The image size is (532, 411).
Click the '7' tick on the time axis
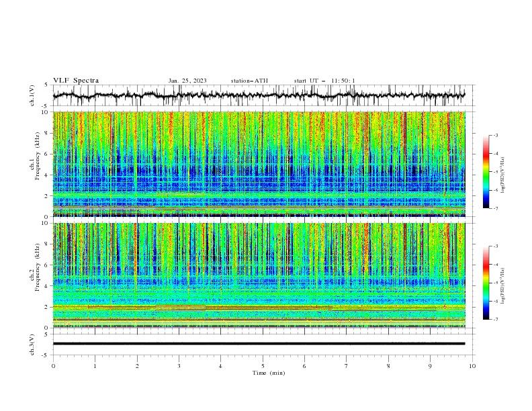pyautogui.click(x=347, y=366)
